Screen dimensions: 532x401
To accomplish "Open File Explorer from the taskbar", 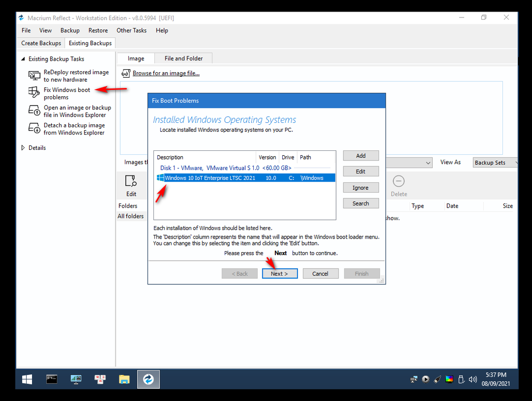I will point(124,379).
